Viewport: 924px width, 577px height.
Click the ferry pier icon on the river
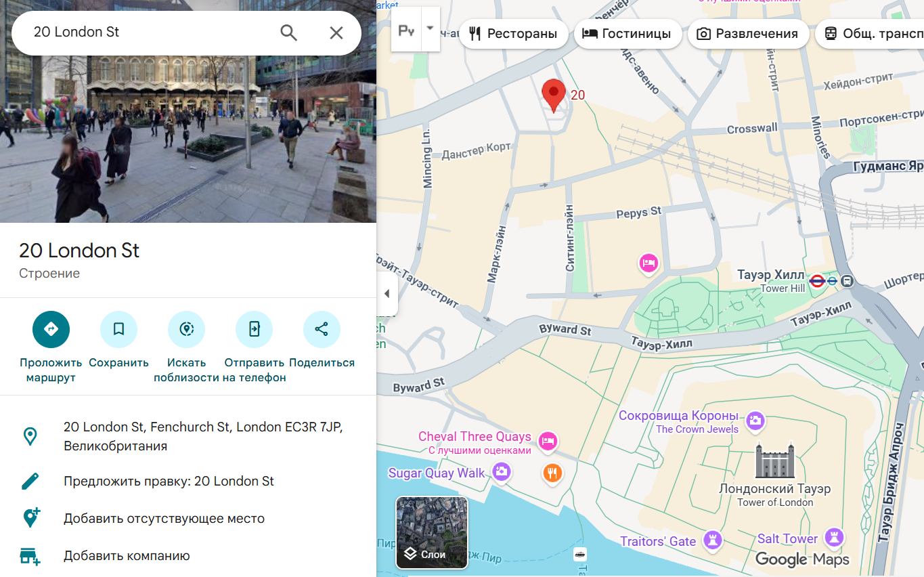[x=580, y=554]
